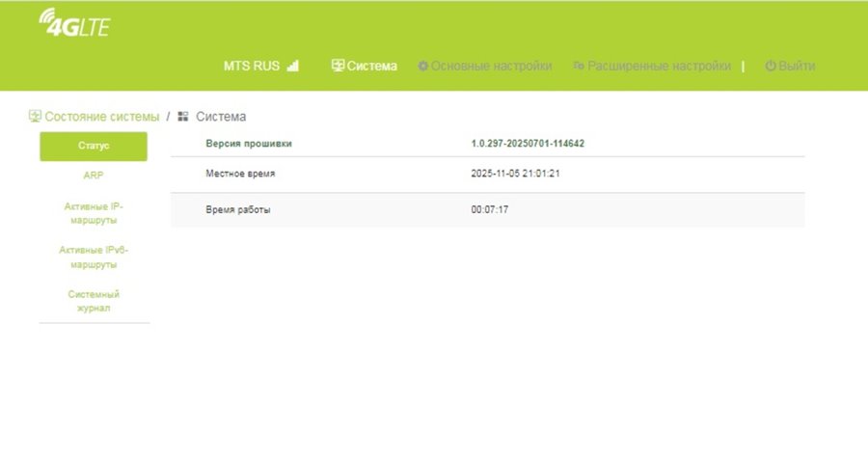The width and height of the screenshot is (868, 460).
Task: Open the ARP sidebar section
Action: coord(94,176)
